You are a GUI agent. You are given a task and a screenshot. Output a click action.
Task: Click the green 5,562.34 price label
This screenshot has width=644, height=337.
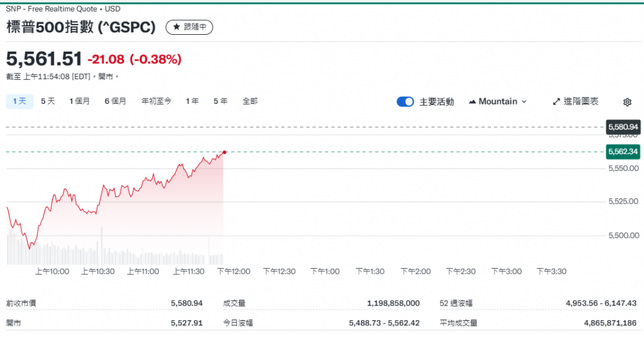(622, 152)
